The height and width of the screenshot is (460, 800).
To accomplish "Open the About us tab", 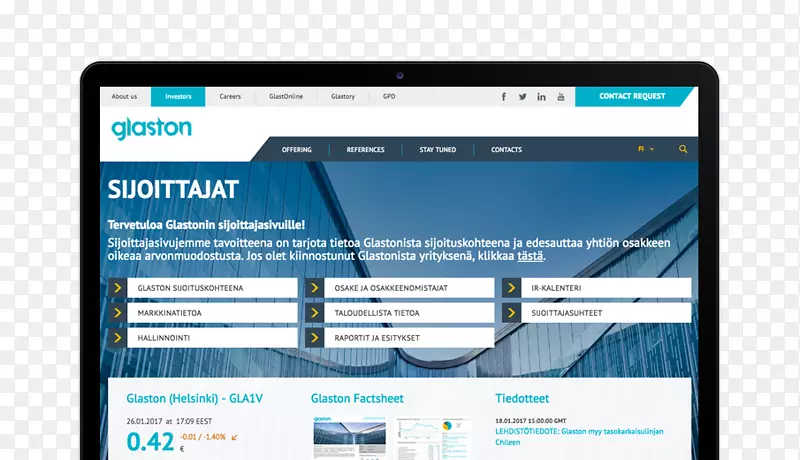I will pyautogui.click(x=124, y=96).
